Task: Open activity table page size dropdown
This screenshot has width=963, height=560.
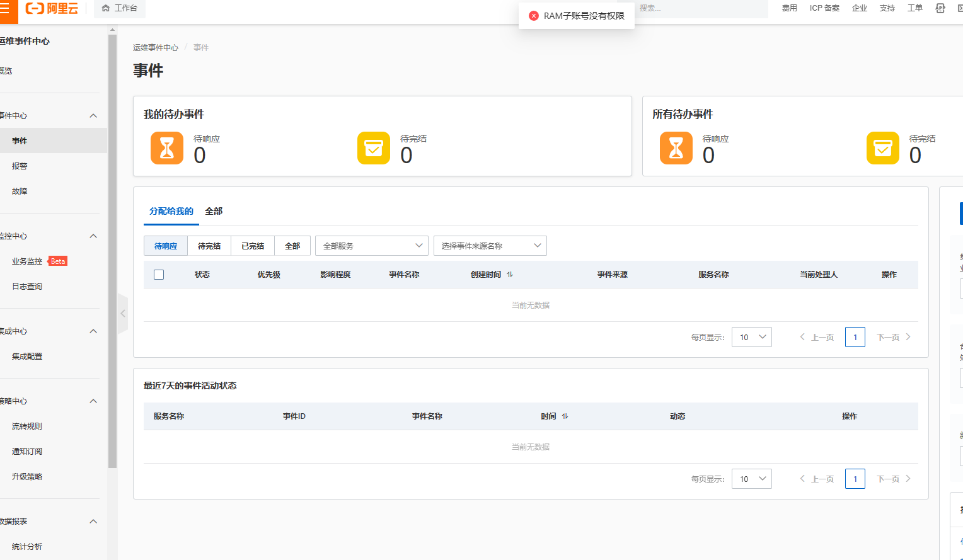Action: [752, 479]
